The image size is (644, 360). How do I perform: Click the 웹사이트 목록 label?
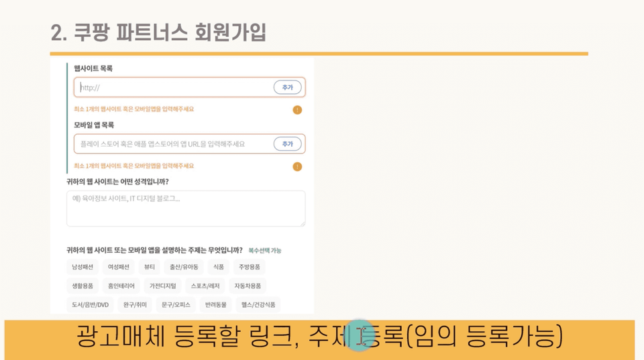[x=93, y=68]
